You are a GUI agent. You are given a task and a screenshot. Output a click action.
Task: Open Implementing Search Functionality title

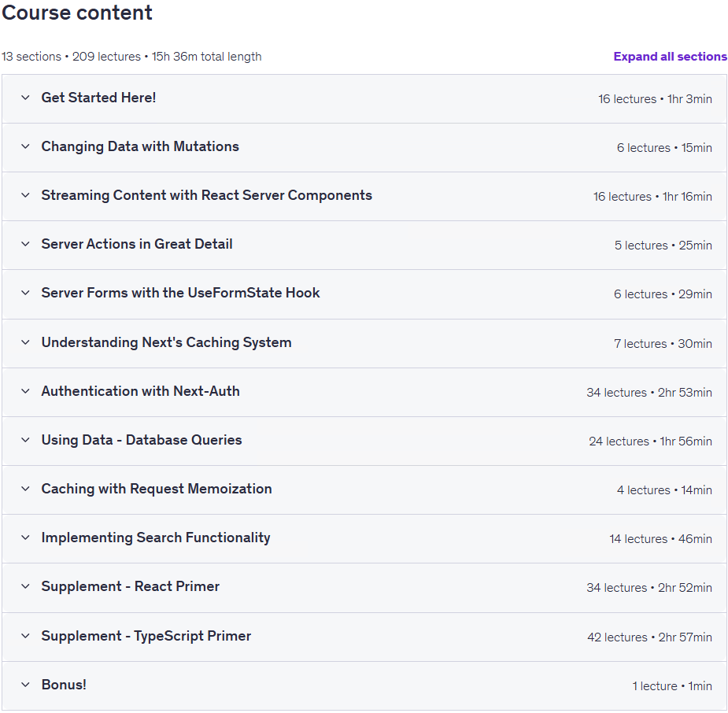pyautogui.click(x=156, y=538)
